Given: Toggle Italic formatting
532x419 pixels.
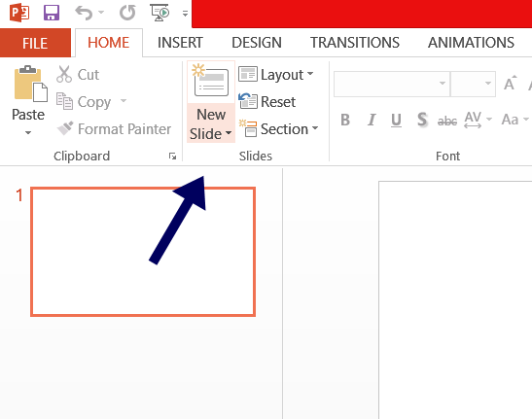Looking at the screenshot, I should 372,120.
